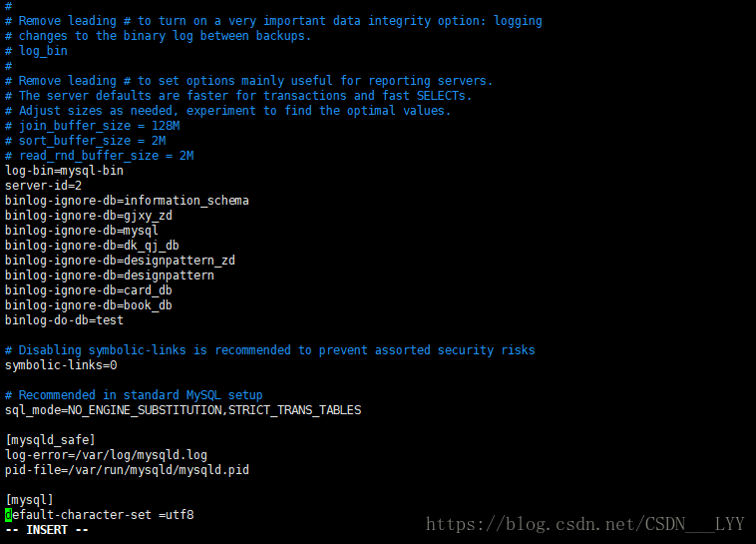The width and height of the screenshot is (756, 544).
Task: Click the log-bin=mysql-bin line
Action: point(64,171)
